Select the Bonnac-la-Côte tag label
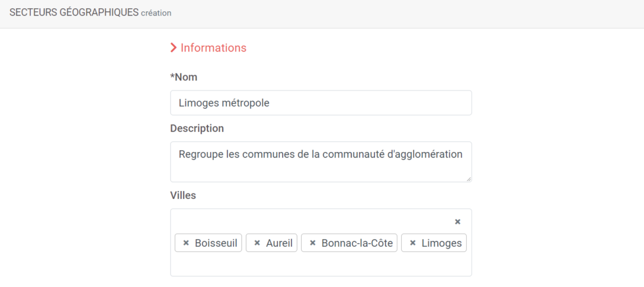 [357, 243]
